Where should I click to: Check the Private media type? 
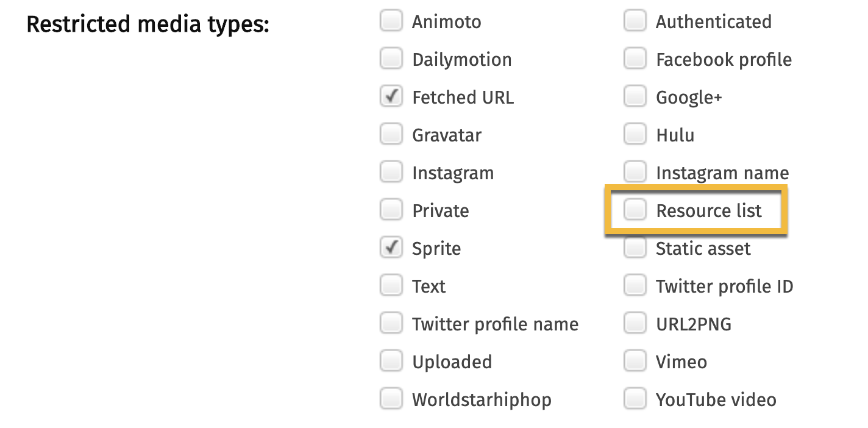391,209
